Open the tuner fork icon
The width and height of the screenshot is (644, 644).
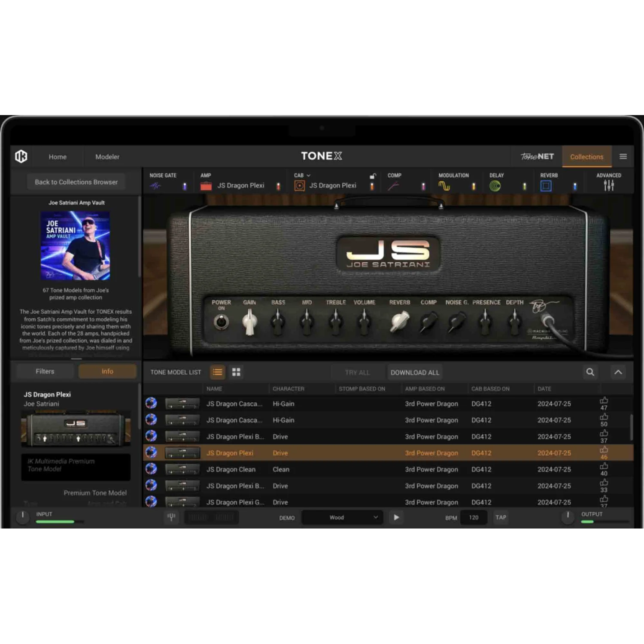coord(171,517)
